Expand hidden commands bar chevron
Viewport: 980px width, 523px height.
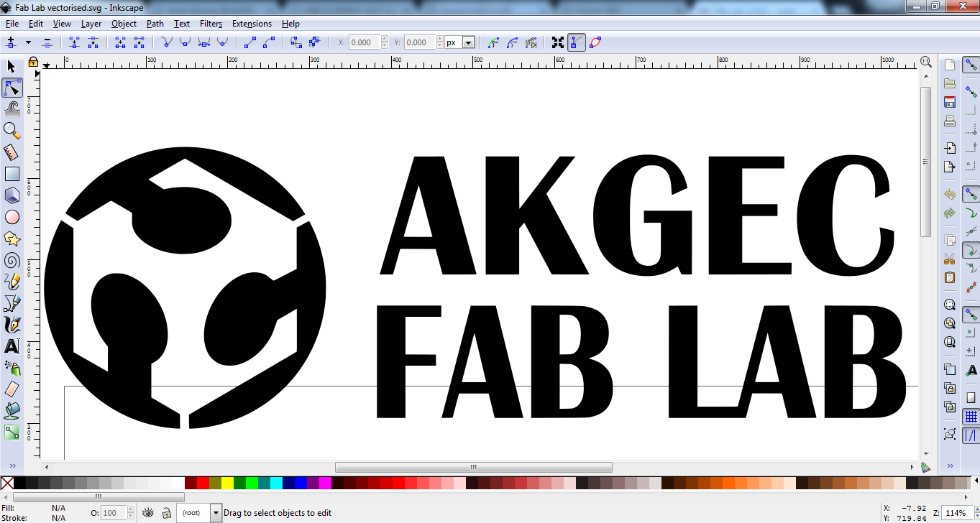951,465
